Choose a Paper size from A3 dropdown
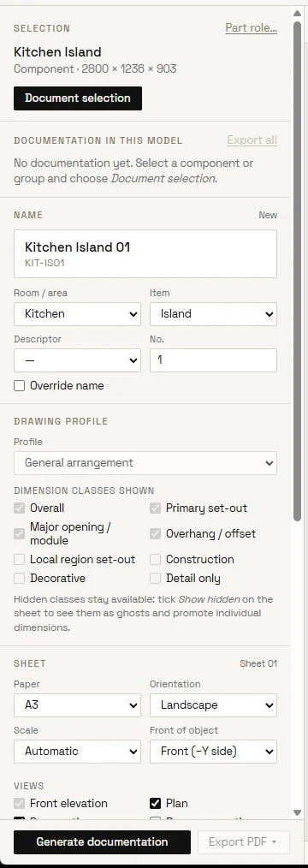 pos(77,705)
